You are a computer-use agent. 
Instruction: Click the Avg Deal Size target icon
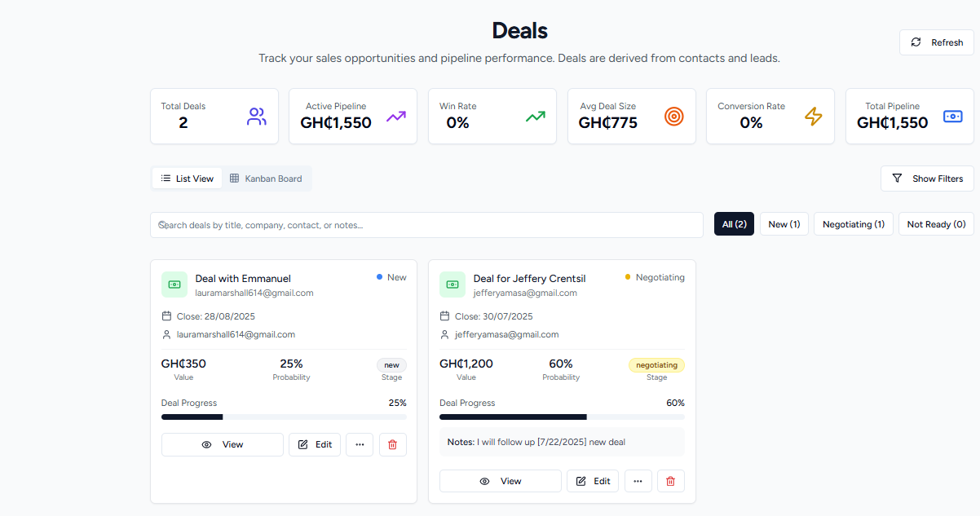(673, 117)
